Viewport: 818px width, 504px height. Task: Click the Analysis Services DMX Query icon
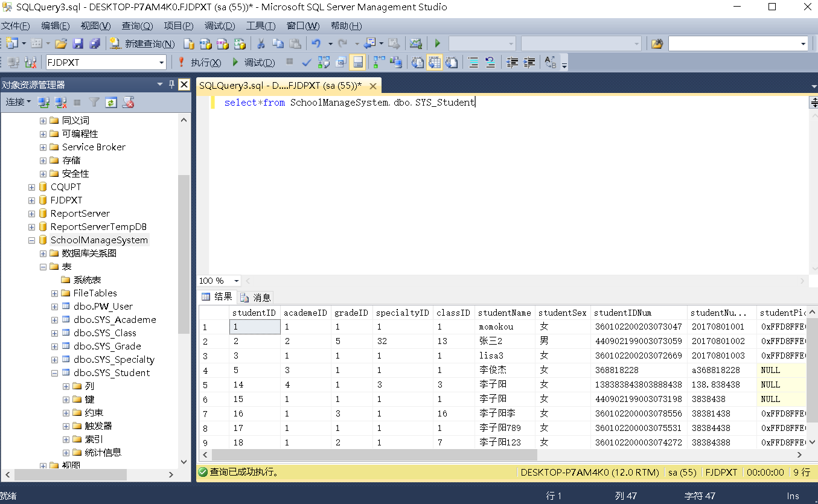(222, 43)
